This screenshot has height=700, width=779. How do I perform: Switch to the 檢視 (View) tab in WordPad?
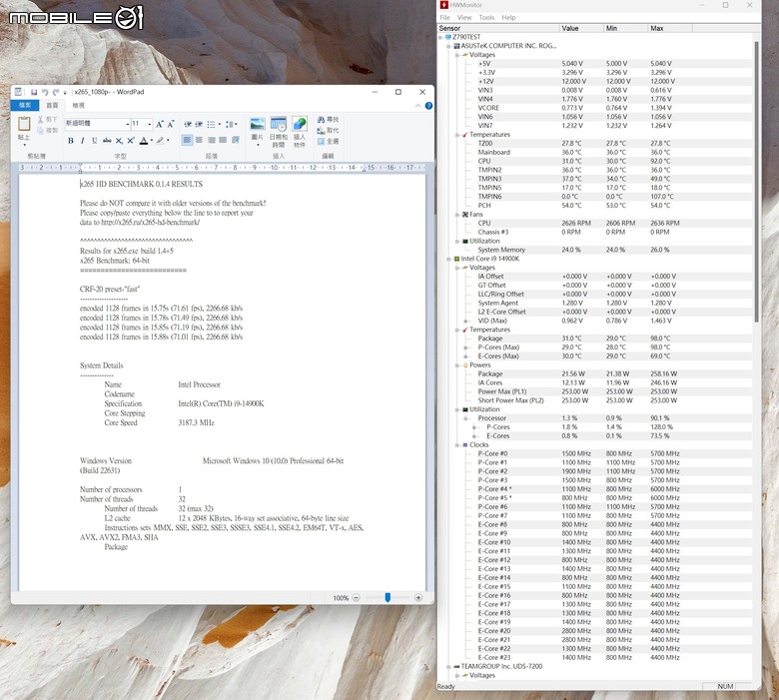(x=79, y=105)
